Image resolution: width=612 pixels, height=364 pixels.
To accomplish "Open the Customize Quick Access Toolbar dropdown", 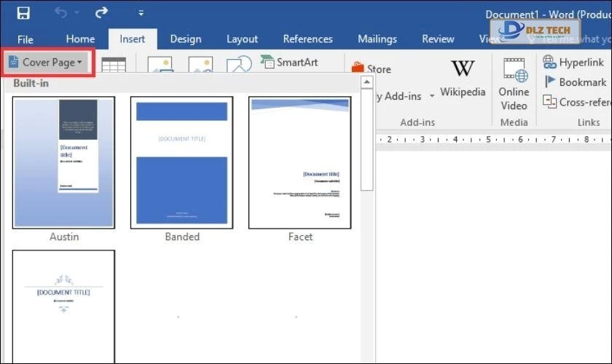I will [141, 13].
